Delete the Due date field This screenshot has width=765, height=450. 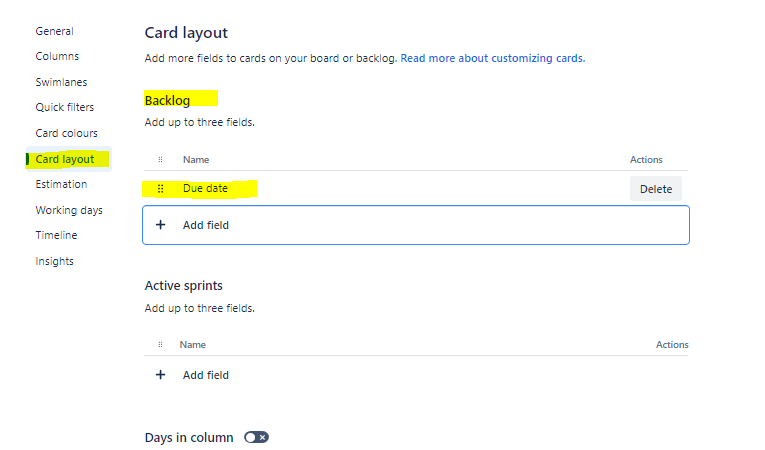(x=655, y=189)
